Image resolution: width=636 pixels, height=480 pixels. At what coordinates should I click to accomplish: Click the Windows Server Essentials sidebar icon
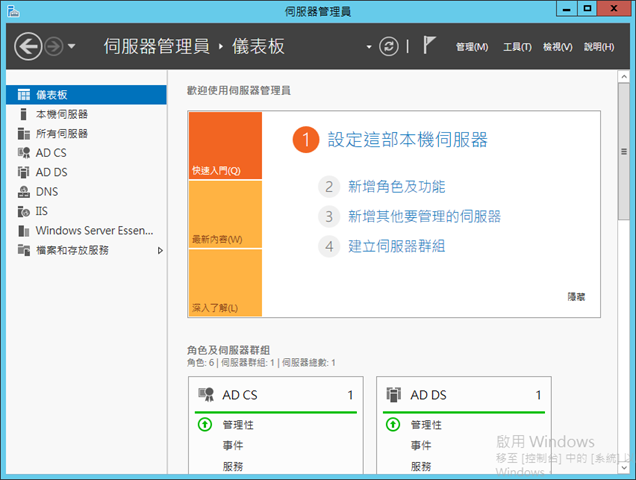tap(24, 231)
